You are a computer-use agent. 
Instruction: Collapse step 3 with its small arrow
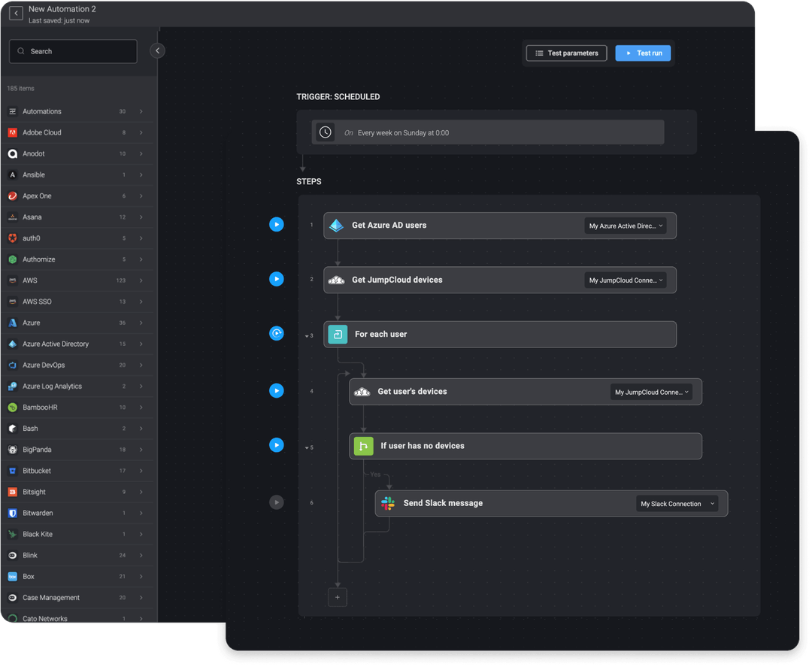(x=307, y=337)
